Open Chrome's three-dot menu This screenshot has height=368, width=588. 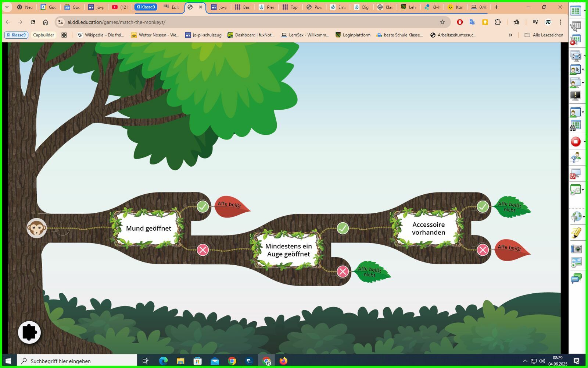560,22
